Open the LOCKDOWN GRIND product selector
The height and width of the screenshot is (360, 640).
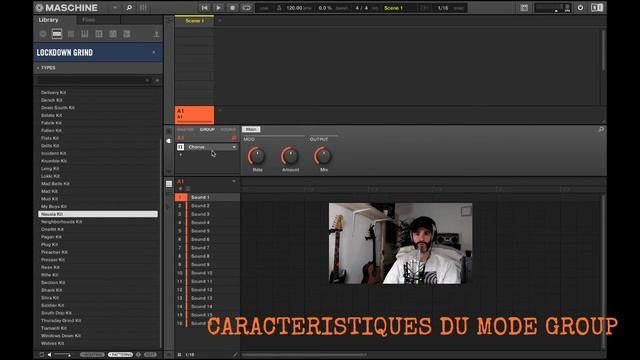point(98,52)
